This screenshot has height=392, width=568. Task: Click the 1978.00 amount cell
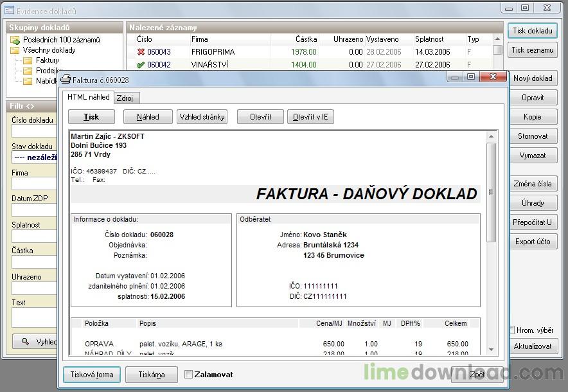303,52
